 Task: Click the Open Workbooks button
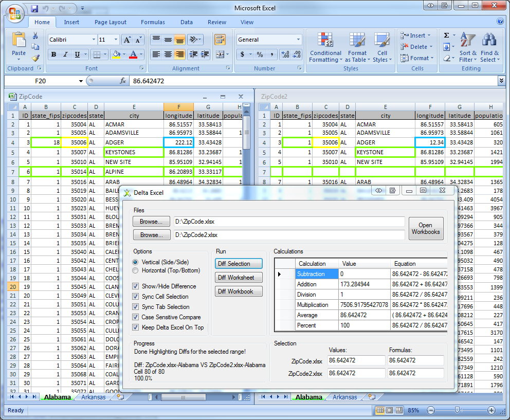pos(426,228)
